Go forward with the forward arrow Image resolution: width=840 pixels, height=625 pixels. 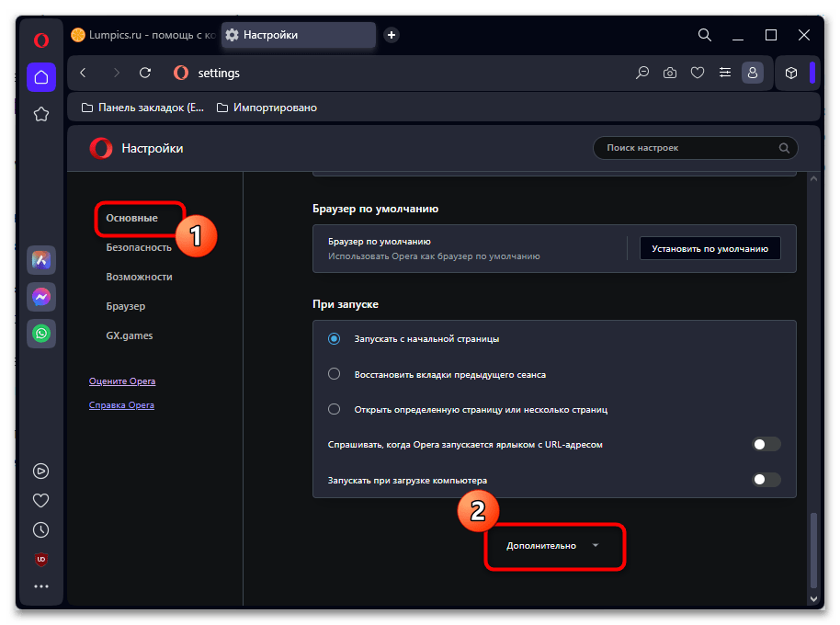pos(116,73)
